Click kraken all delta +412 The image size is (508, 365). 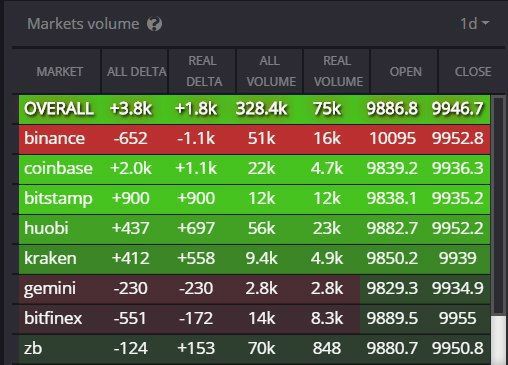point(131,258)
